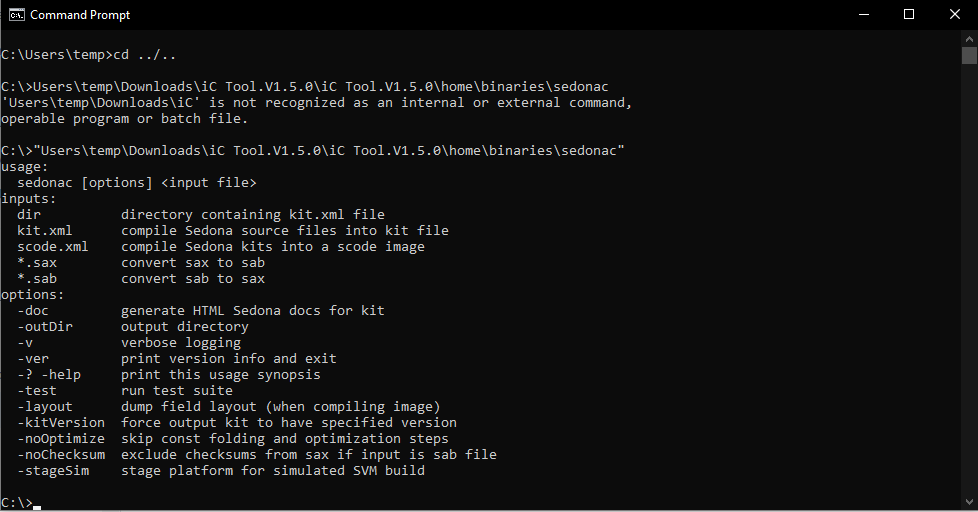
Task: Open the Command Prompt system menu icon
Action: 16,15
